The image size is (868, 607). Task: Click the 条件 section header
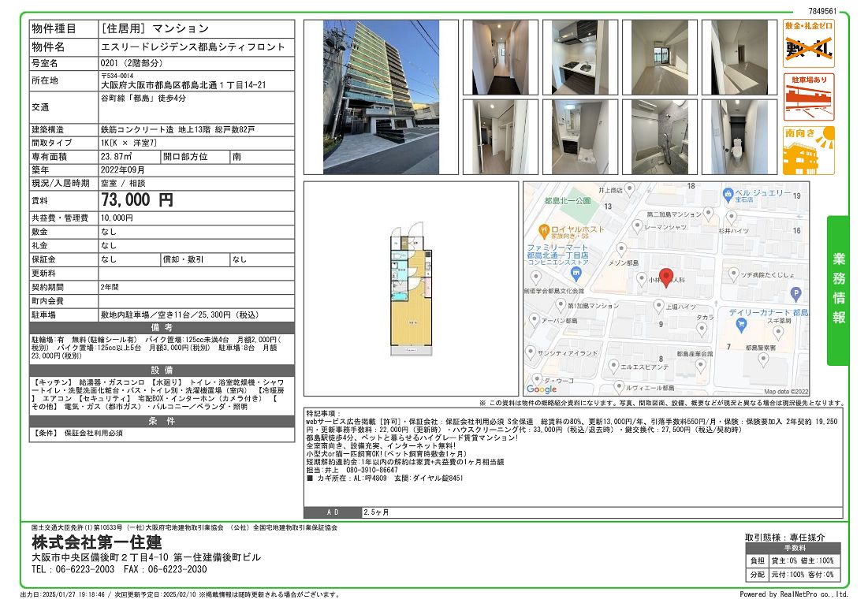[x=162, y=421]
